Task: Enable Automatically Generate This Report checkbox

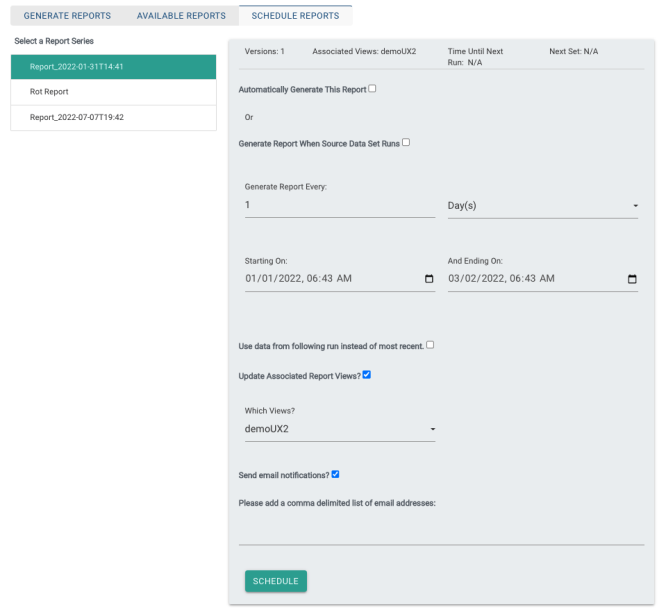Action: coord(373,89)
